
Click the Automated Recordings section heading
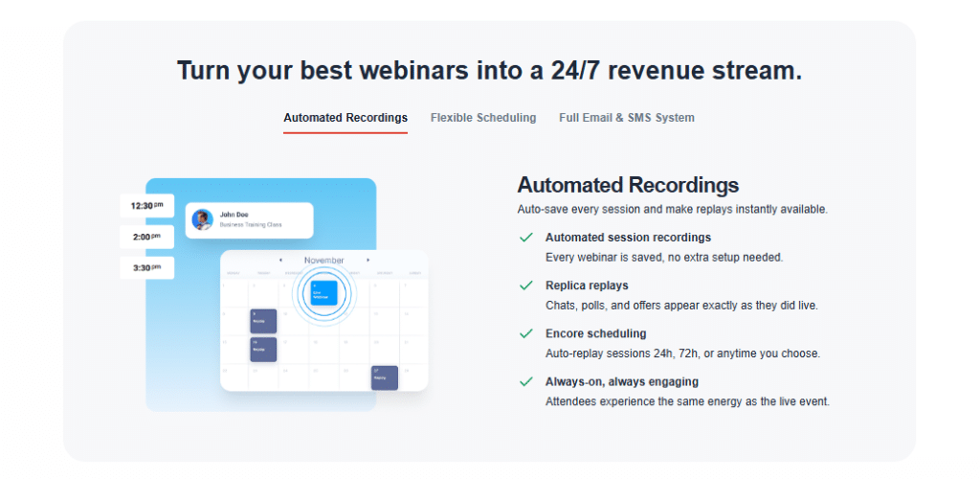click(x=628, y=185)
